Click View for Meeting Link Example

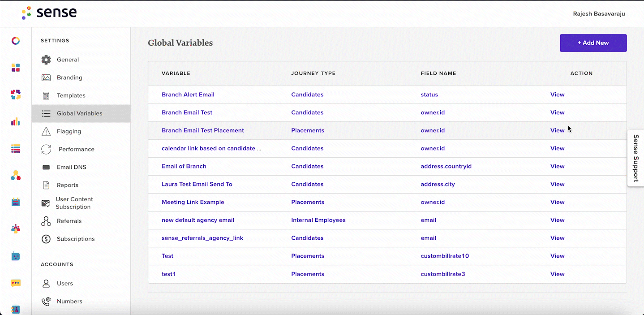(557, 202)
